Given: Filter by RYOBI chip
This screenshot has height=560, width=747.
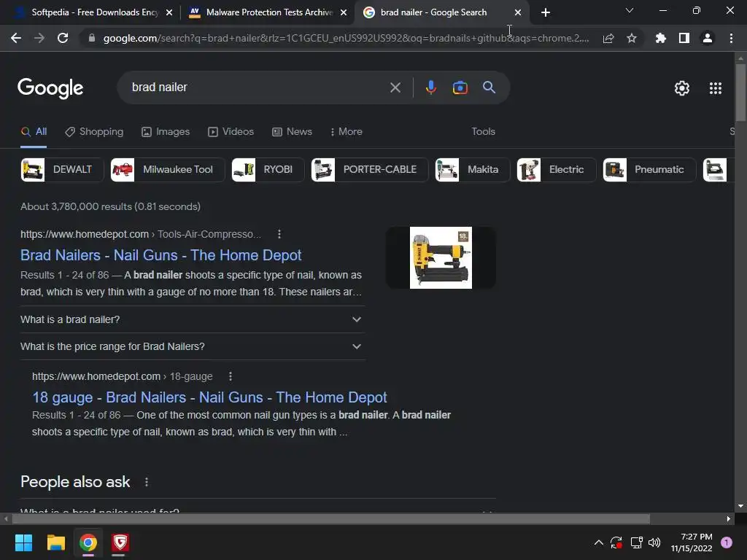Looking at the screenshot, I should (x=268, y=169).
